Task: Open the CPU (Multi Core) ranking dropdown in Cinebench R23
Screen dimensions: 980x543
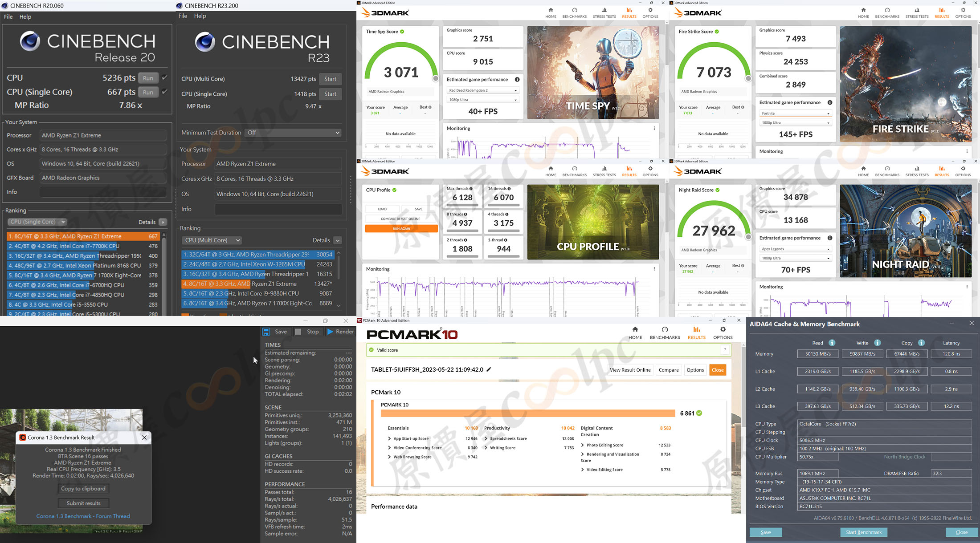Action: [x=212, y=240]
